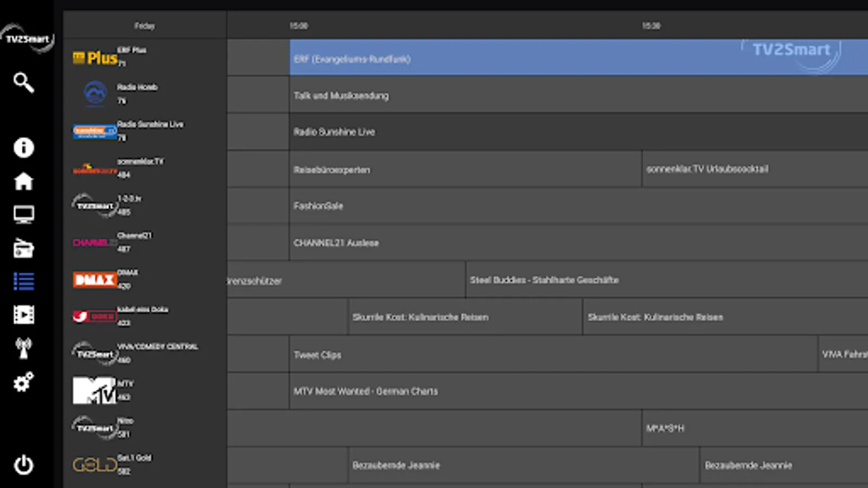Click the ERF Plus channel name text
The height and width of the screenshot is (488, 868).
(x=132, y=50)
